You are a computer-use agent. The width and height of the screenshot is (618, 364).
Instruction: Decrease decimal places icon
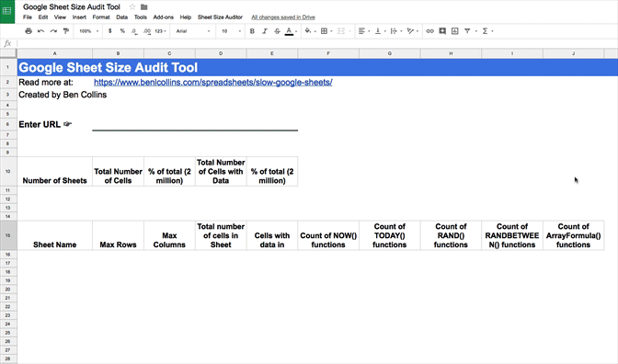click(x=134, y=31)
